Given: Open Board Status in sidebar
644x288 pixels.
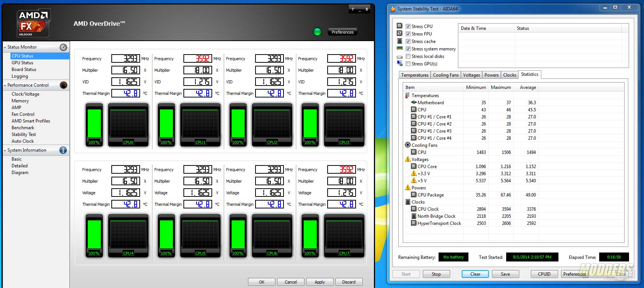Looking at the screenshot, I should coord(24,69).
